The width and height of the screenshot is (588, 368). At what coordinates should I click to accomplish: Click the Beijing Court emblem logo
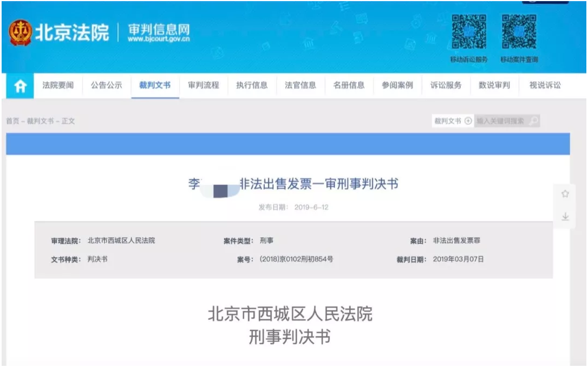pos(20,33)
